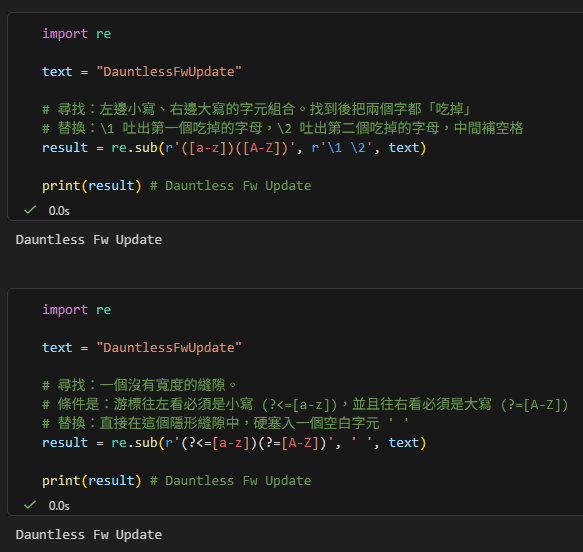Click the green success checkmark of second cell
Screen dimensions: 583x552
click(x=30, y=505)
